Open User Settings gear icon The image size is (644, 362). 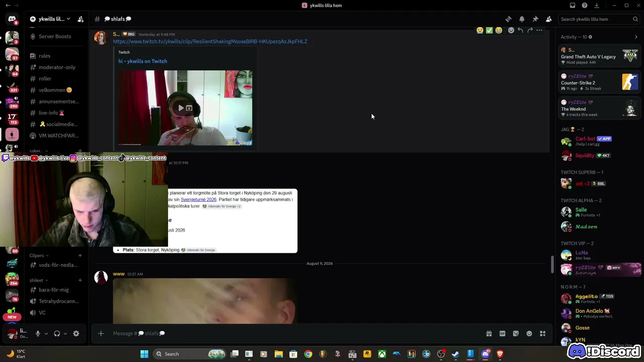(x=76, y=333)
